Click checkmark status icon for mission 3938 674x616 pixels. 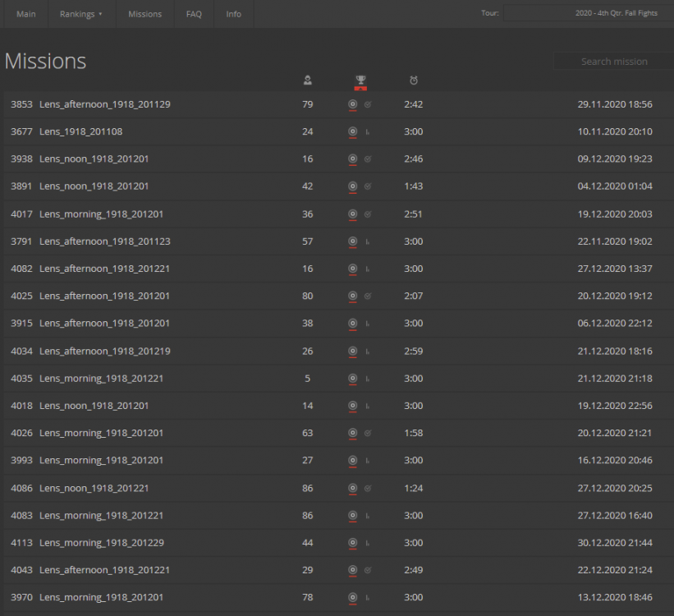[x=368, y=159]
